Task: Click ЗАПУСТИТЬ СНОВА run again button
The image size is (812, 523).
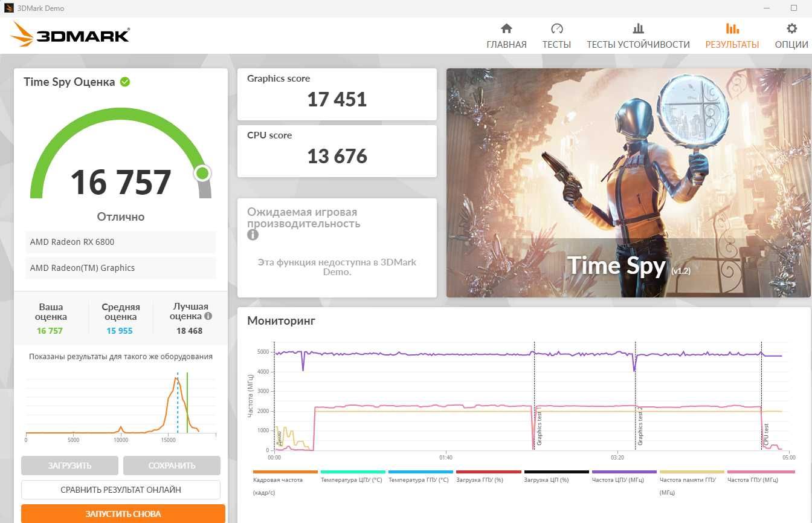Action: point(123,514)
